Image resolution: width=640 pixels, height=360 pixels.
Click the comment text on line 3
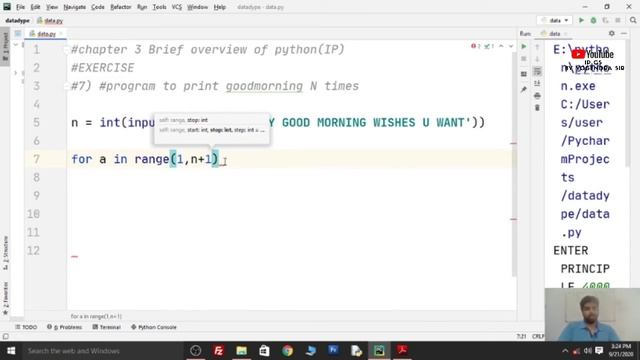[x=215, y=86]
